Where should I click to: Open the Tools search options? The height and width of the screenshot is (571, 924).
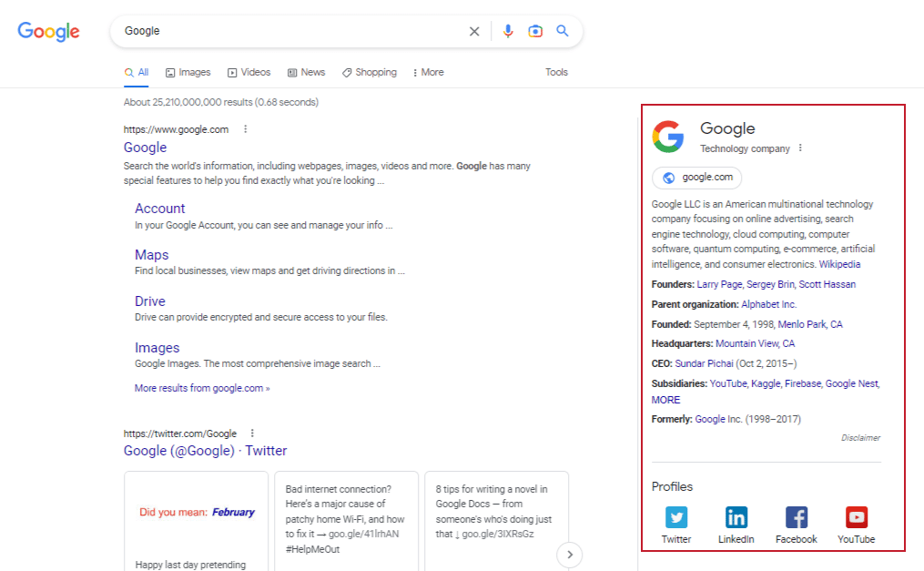tap(556, 72)
